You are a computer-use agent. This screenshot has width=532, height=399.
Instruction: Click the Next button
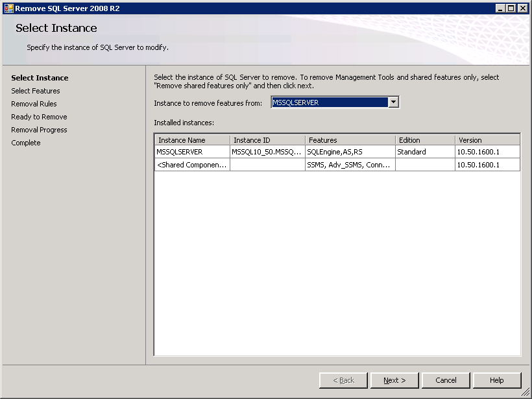tap(394, 380)
